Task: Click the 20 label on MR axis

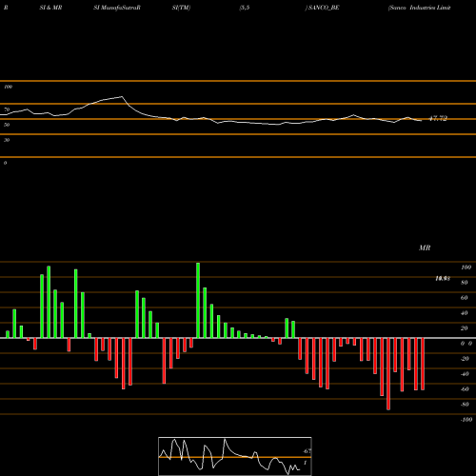Action: tap(465, 328)
